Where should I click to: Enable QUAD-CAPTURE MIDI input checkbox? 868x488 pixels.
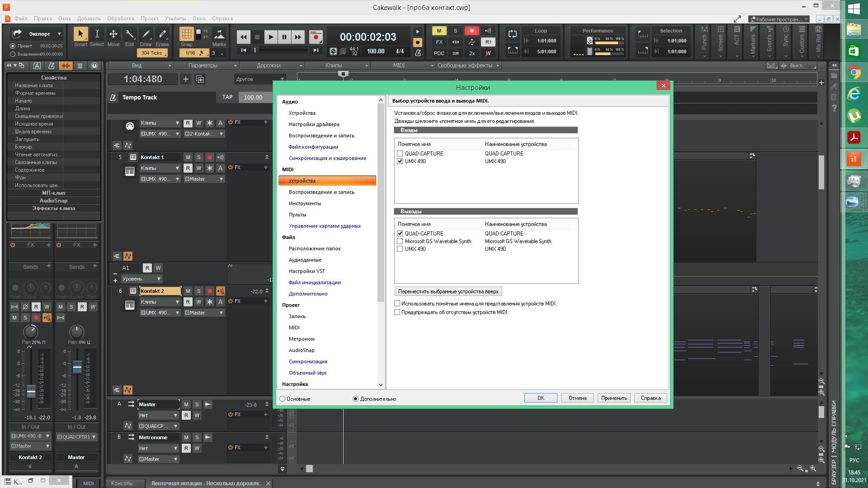tap(400, 154)
